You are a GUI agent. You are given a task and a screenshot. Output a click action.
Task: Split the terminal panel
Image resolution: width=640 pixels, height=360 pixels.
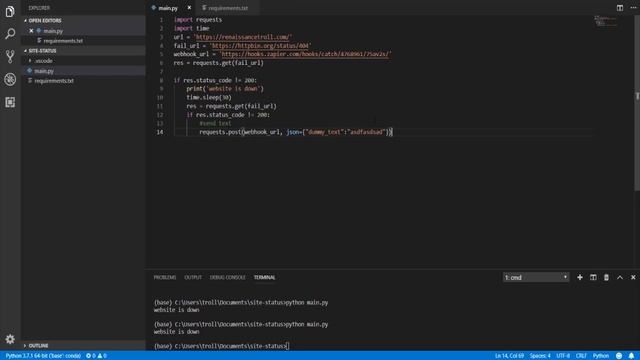(593, 278)
